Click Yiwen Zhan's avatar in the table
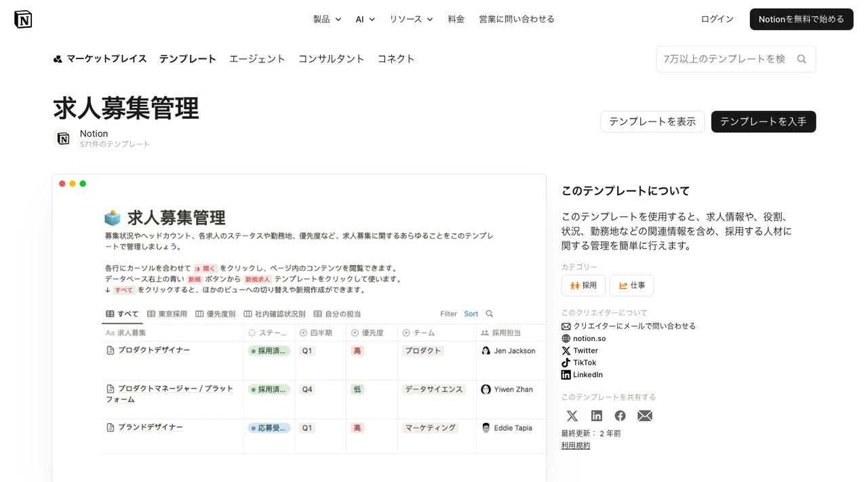 tap(486, 389)
